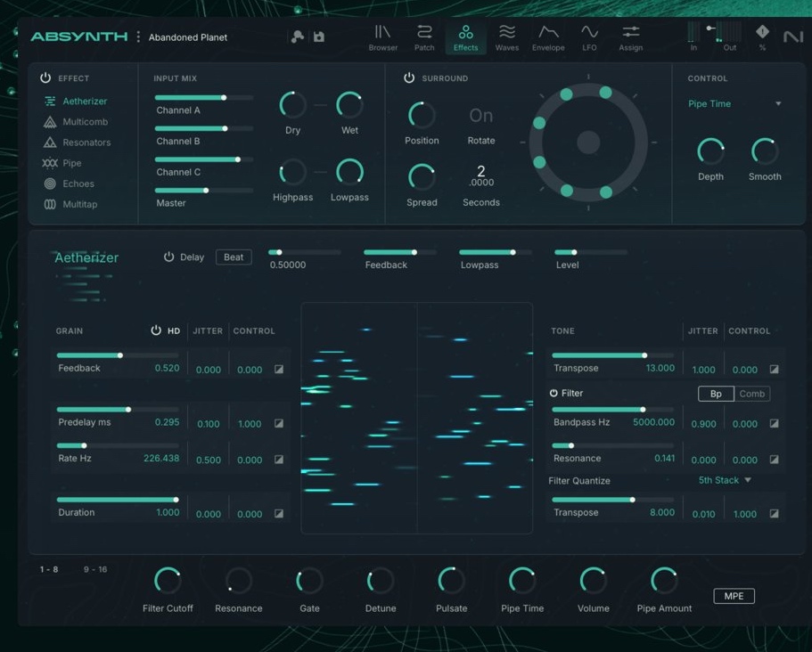Open the Pipe Time control dropdown
Screen dimensions: 812x652
tap(734, 104)
